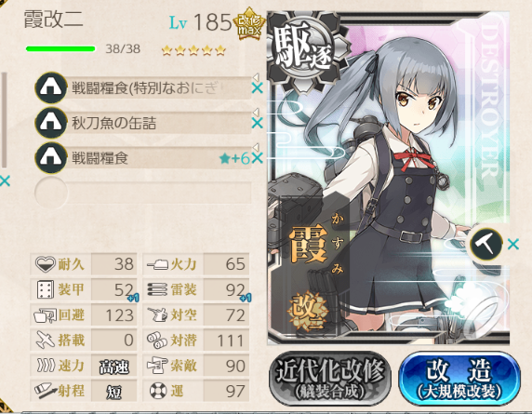The height and width of the screenshot is (414, 532).
Task: Click the heart icon next to 耐久
Action: tap(46, 264)
